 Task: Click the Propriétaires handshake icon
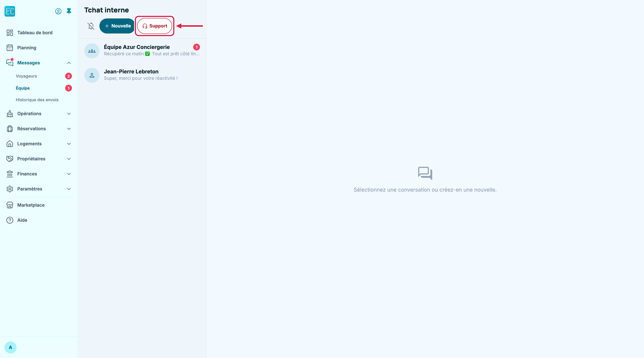point(10,159)
